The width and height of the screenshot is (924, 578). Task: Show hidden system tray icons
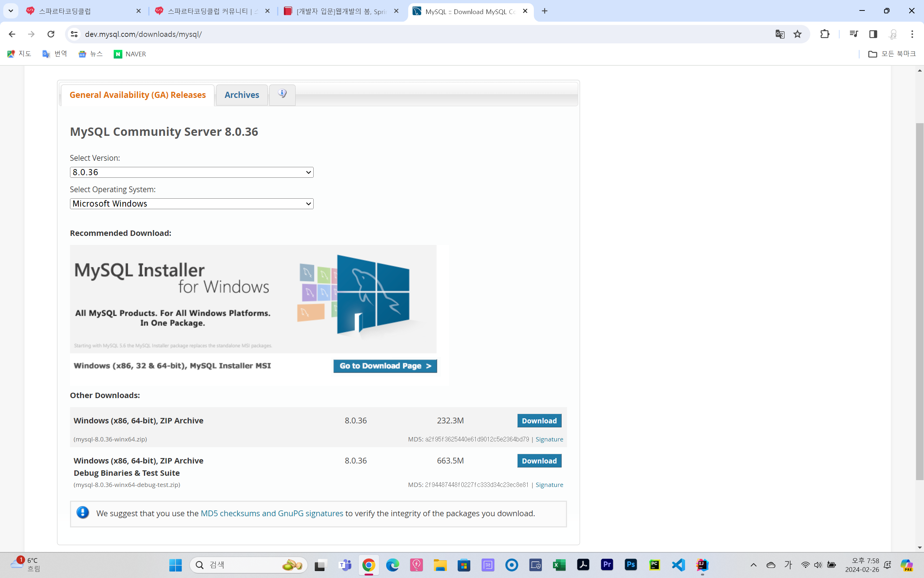click(753, 565)
